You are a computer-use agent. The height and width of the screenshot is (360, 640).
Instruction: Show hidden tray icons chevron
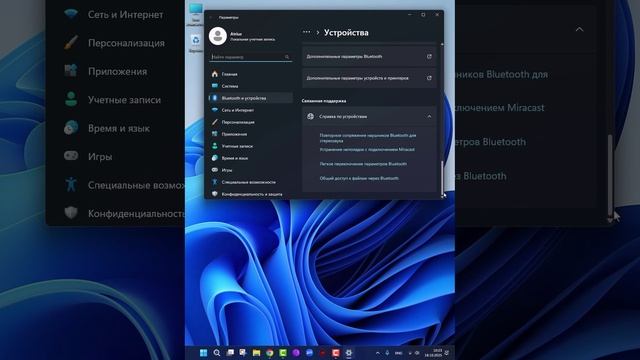tap(378, 353)
